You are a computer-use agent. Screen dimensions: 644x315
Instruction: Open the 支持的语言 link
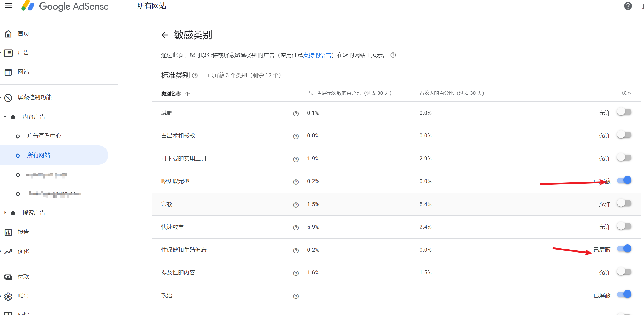click(x=317, y=55)
